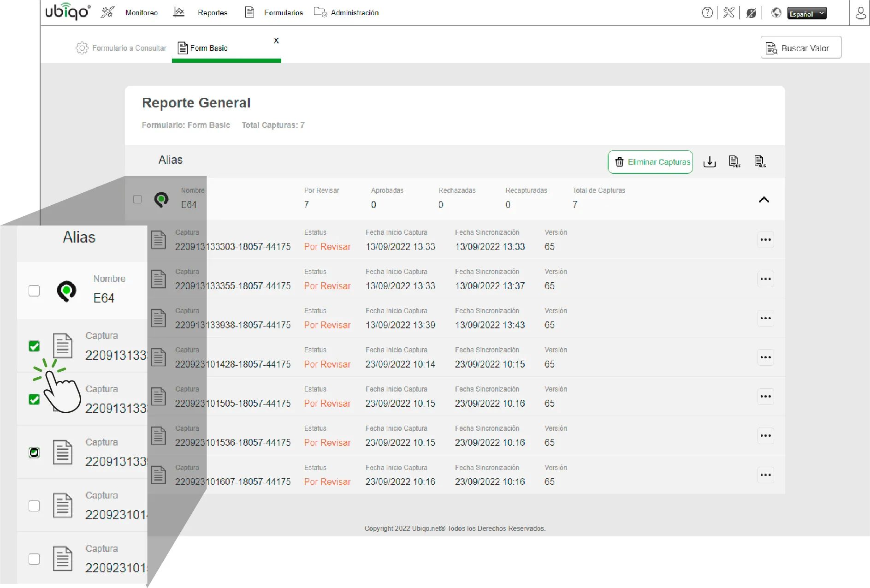Viewport: 870px width, 588px height.
Task: Click the gear icon beside Formulario a Consultar
Action: click(x=82, y=48)
